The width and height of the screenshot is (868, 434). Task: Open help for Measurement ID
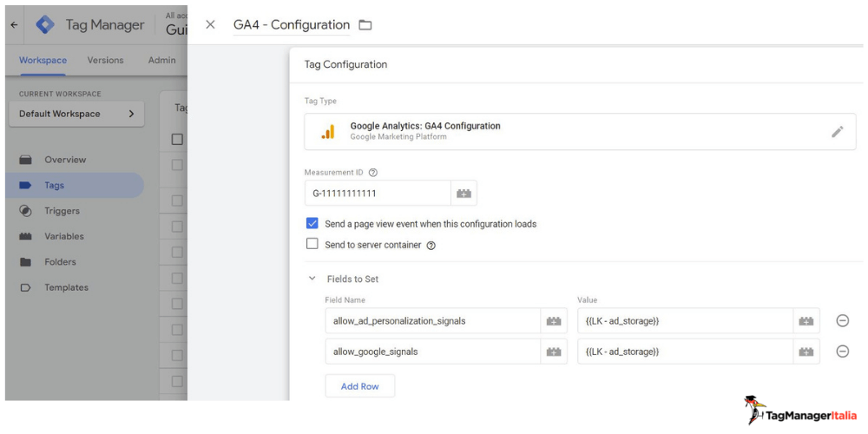click(373, 173)
